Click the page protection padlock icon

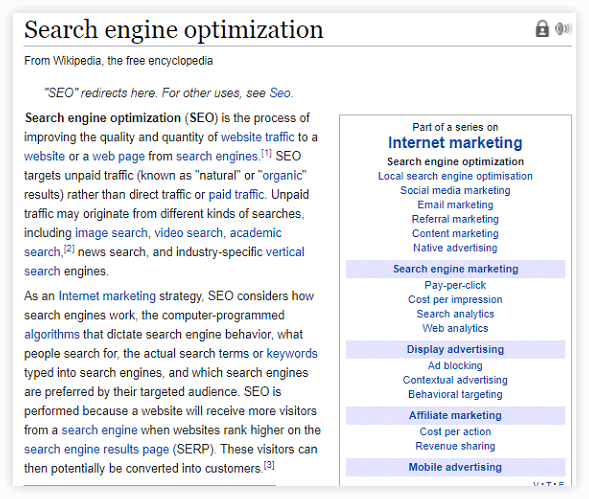point(542,29)
